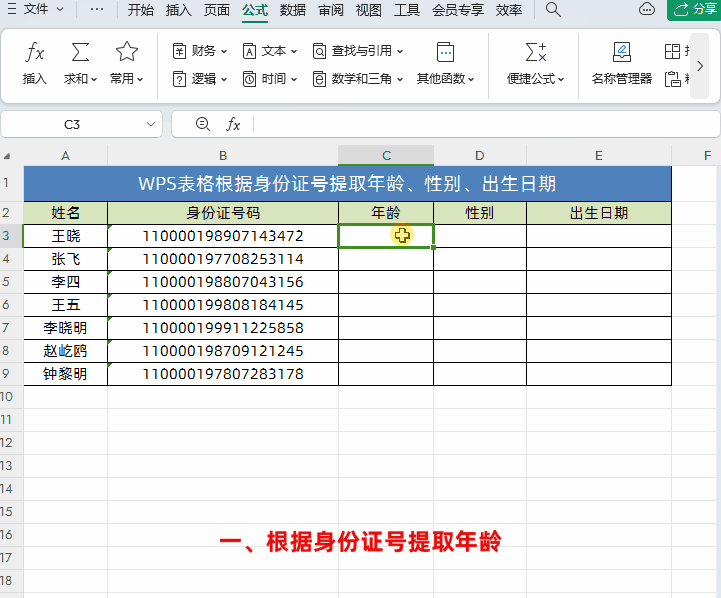Open the Tools (工具) tab

coord(407,10)
